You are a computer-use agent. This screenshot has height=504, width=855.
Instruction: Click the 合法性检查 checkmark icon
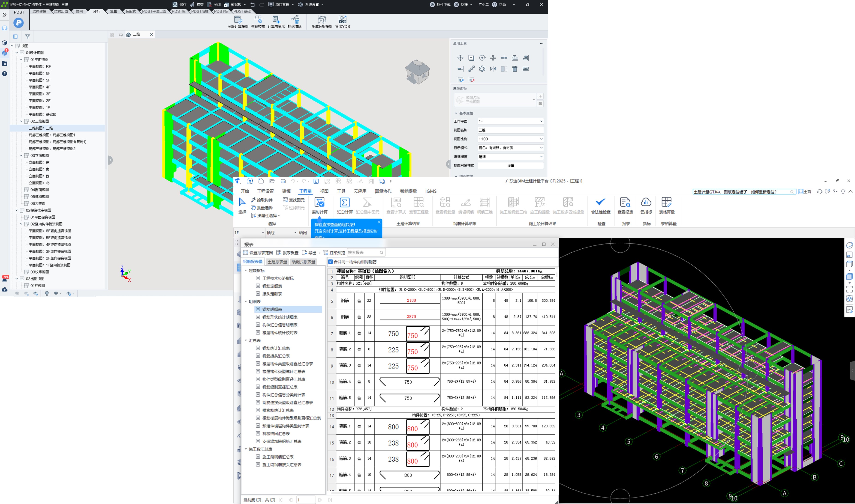(600, 203)
